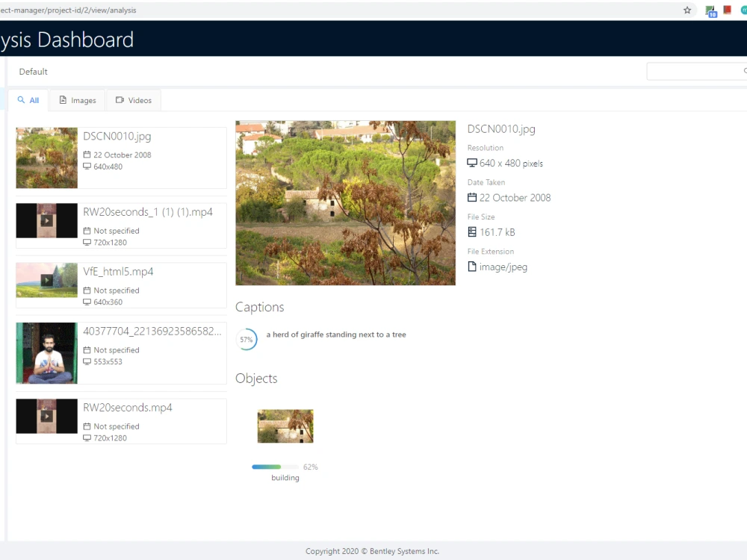Viewport: 747px width, 560px height.
Task: Click the building object thumbnail under Objects
Action: click(285, 426)
